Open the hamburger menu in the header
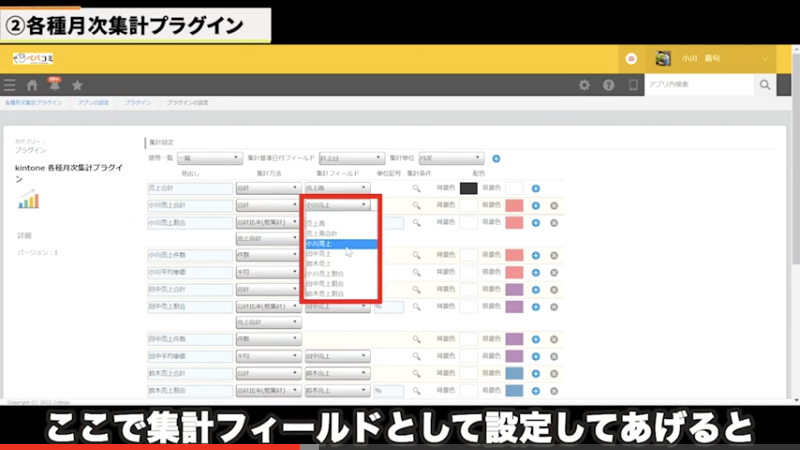This screenshot has height=450, width=800. [10, 85]
